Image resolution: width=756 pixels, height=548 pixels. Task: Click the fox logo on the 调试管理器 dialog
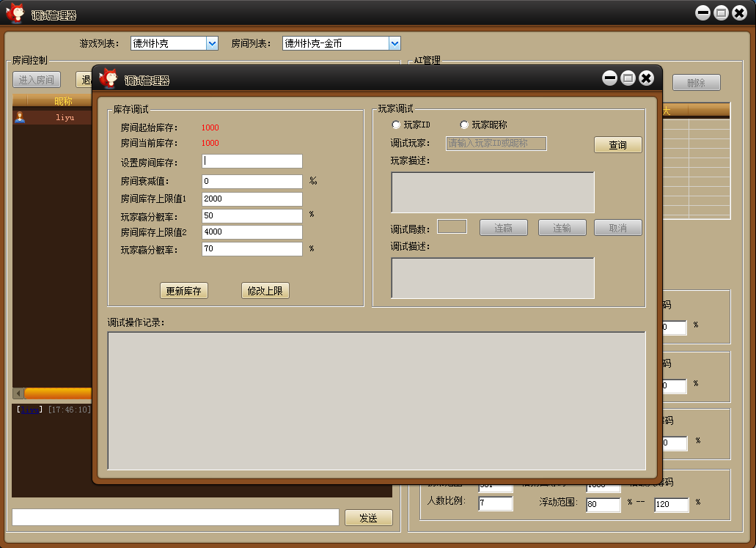(109, 78)
